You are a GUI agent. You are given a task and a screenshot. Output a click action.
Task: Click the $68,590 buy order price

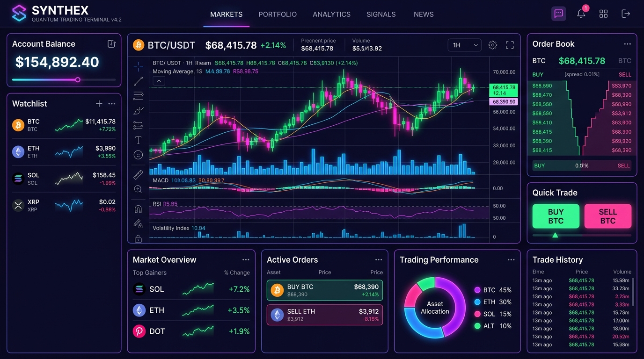(x=542, y=86)
